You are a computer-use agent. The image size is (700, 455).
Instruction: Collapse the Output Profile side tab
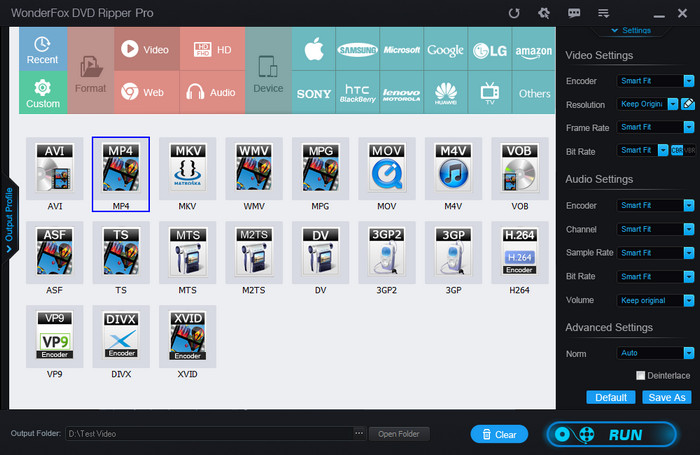(9, 221)
